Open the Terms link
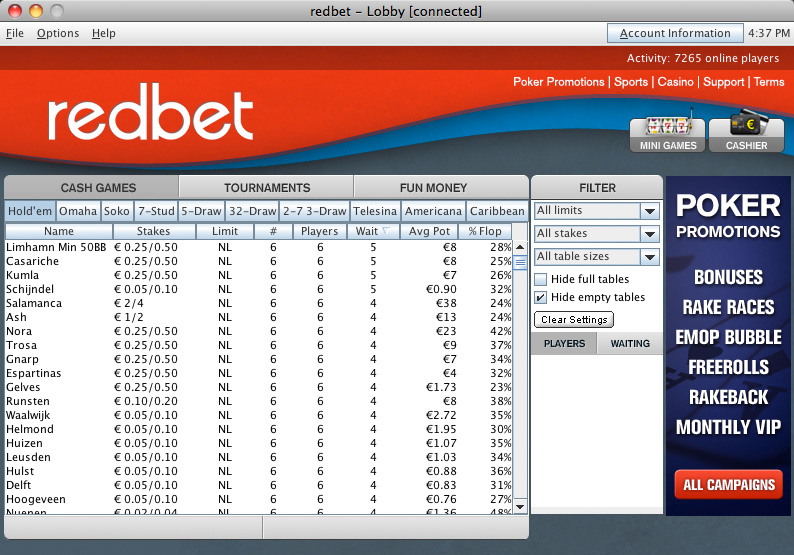The image size is (794, 555). point(769,82)
